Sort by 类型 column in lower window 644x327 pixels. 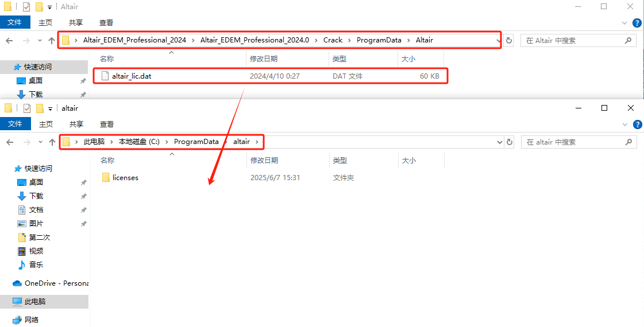pos(340,161)
